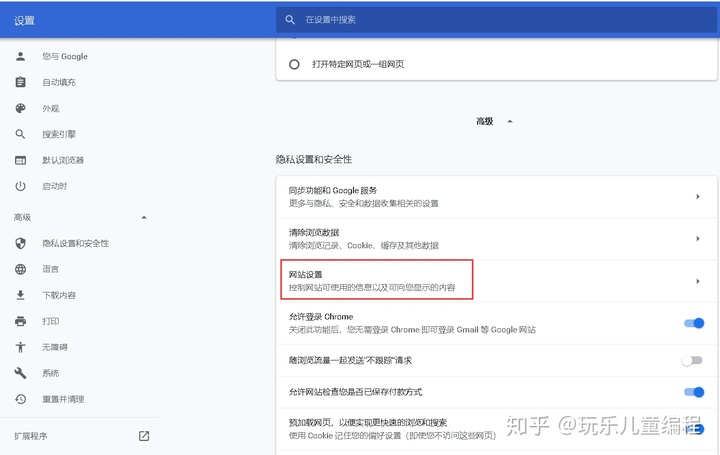Select the 打开特定网页或一组网页 radio button
The image size is (720, 455).
click(294, 64)
